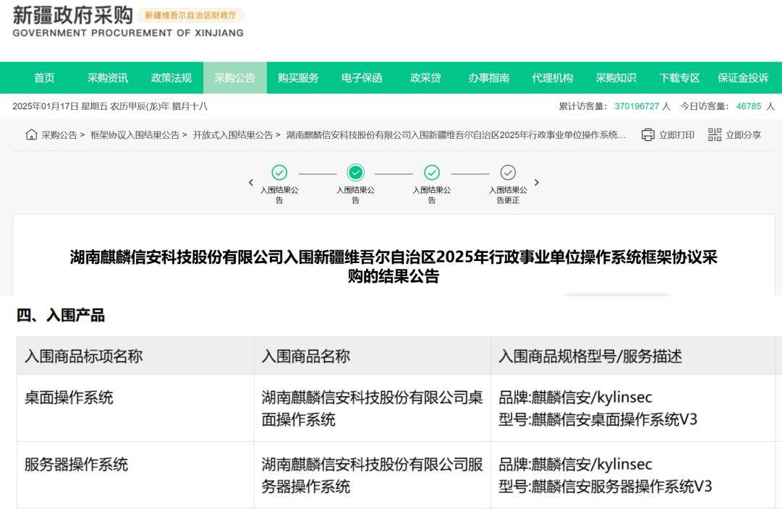Go to the 保证金投诉 page

743,78
